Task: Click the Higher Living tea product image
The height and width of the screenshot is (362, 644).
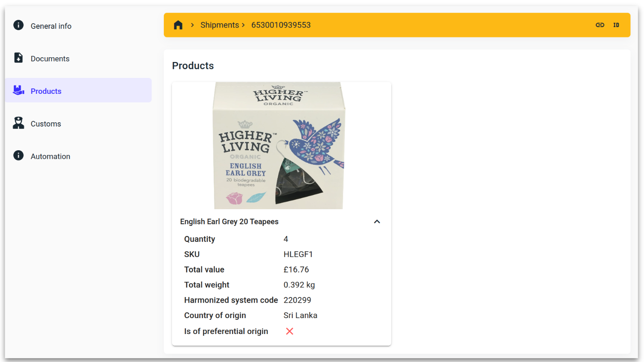Action: point(279,145)
